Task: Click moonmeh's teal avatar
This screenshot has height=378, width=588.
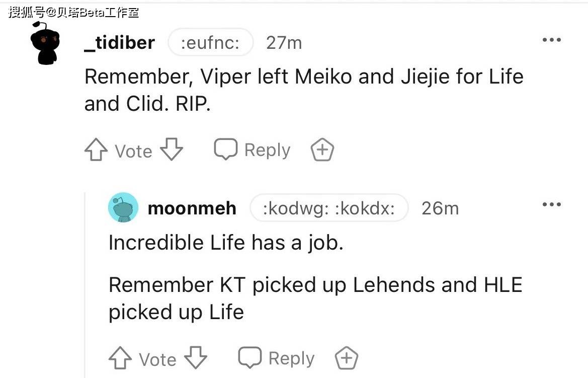Action: coord(123,207)
